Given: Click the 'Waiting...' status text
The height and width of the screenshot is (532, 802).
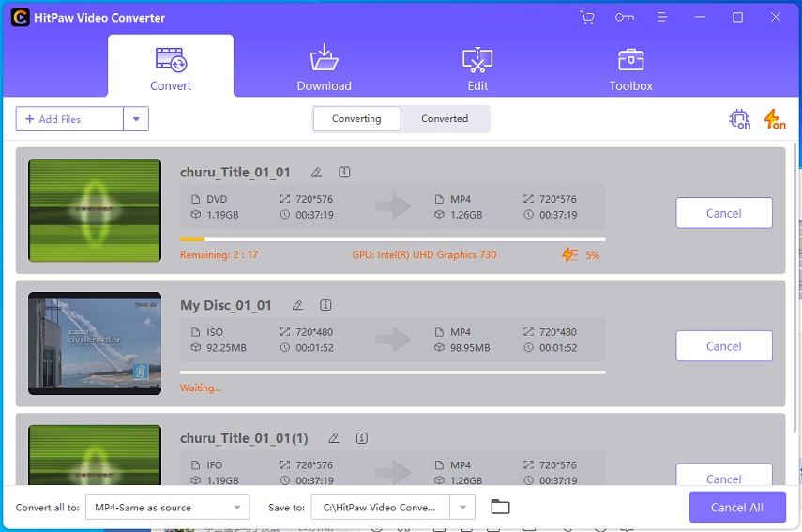Looking at the screenshot, I should pos(201,388).
